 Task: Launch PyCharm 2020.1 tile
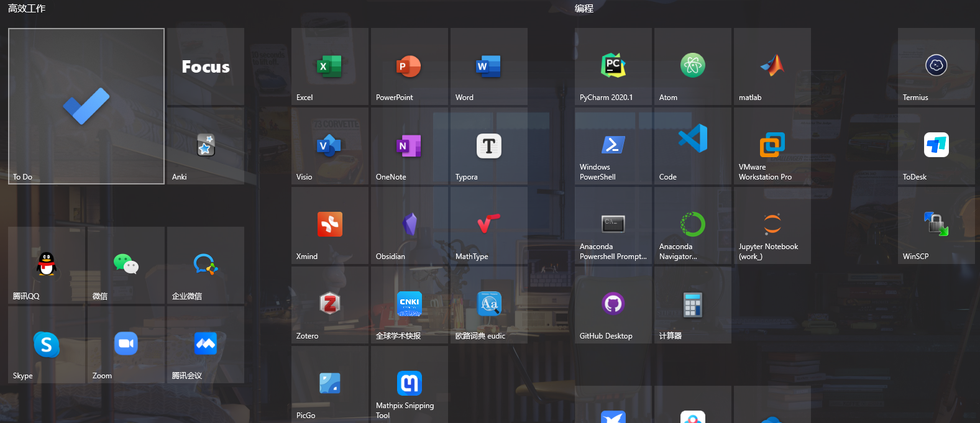[x=613, y=66]
